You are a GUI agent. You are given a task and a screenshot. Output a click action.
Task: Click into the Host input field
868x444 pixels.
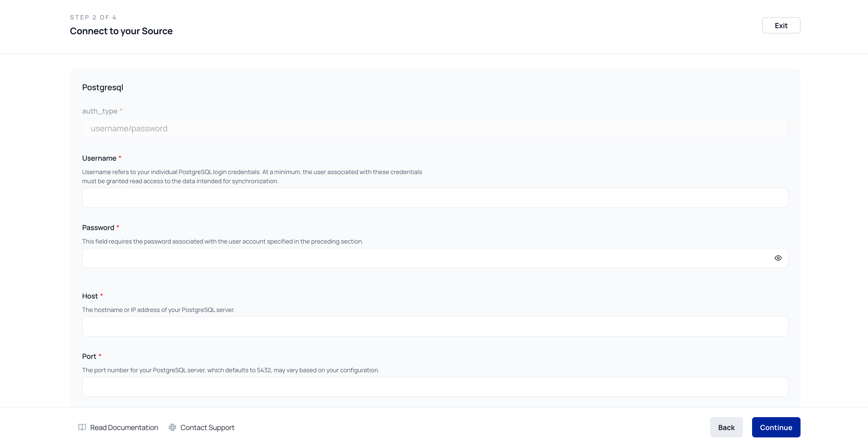tap(435, 326)
